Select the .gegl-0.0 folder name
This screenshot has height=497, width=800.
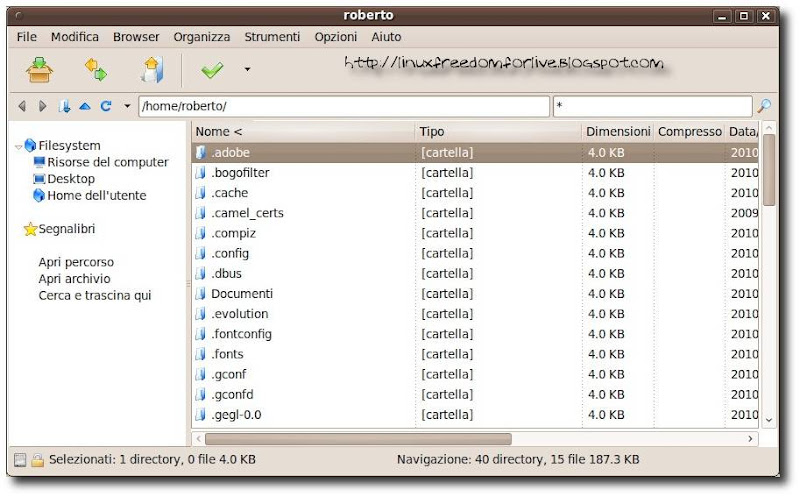point(236,415)
